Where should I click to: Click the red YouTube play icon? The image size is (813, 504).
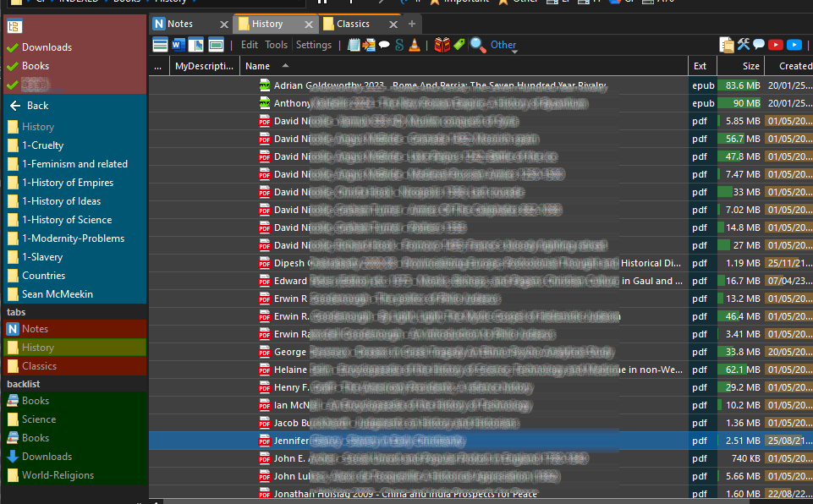click(x=775, y=45)
